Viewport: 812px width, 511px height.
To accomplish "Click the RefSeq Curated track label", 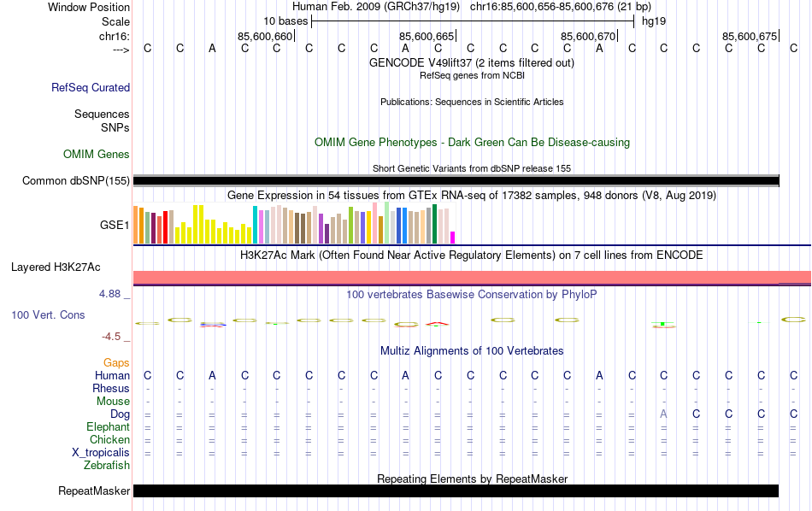I will point(91,87).
